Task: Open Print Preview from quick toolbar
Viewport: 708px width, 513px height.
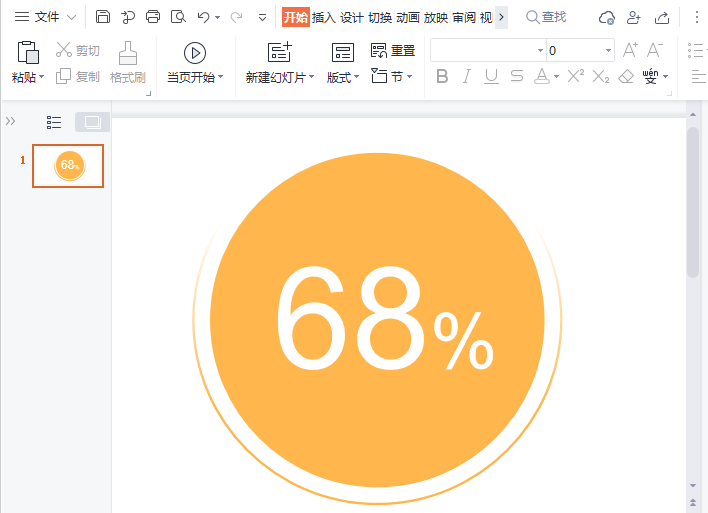Action: point(178,17)
